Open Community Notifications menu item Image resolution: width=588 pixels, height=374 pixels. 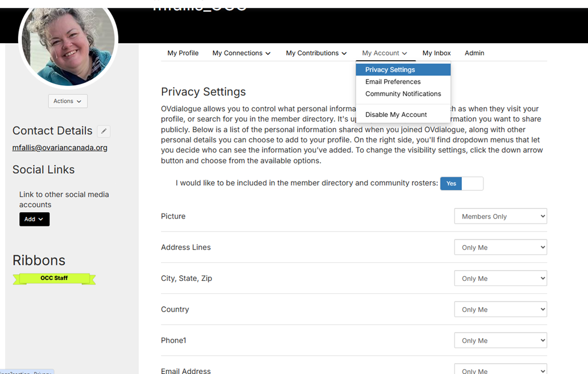tap(403, 94)
